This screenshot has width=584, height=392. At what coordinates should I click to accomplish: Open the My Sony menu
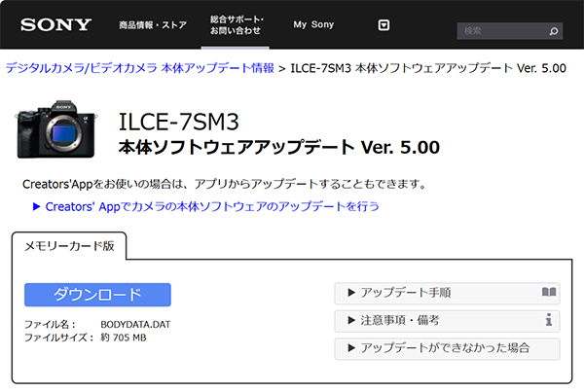(x=313, y=24)
